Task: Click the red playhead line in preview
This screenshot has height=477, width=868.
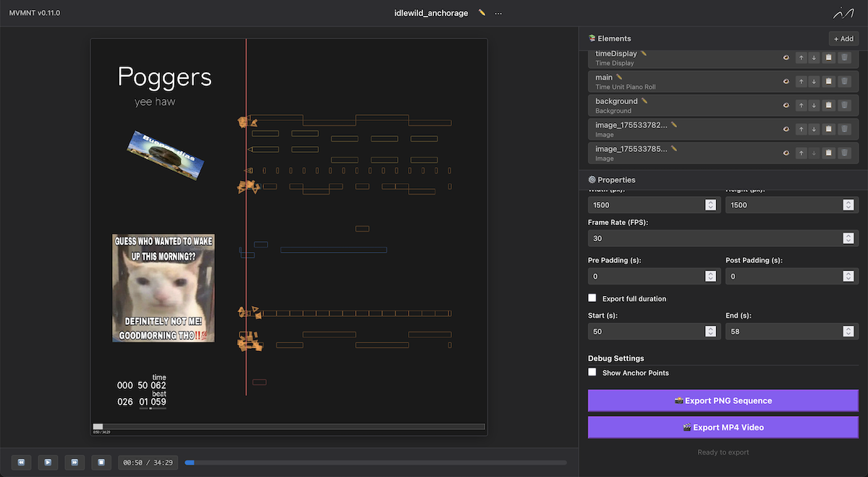Action: coord(246,217)
